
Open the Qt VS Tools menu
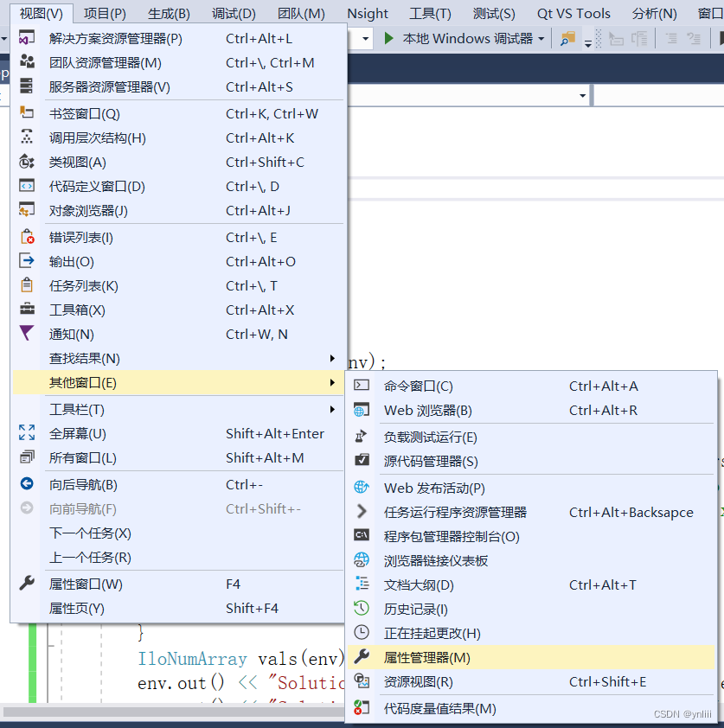pyautogui.click(x=573, y=13)
